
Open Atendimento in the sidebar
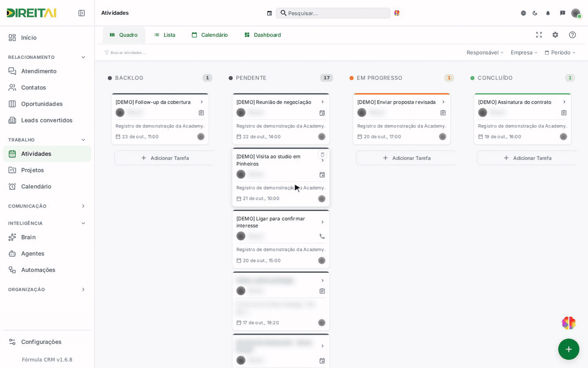pos(47,71)
